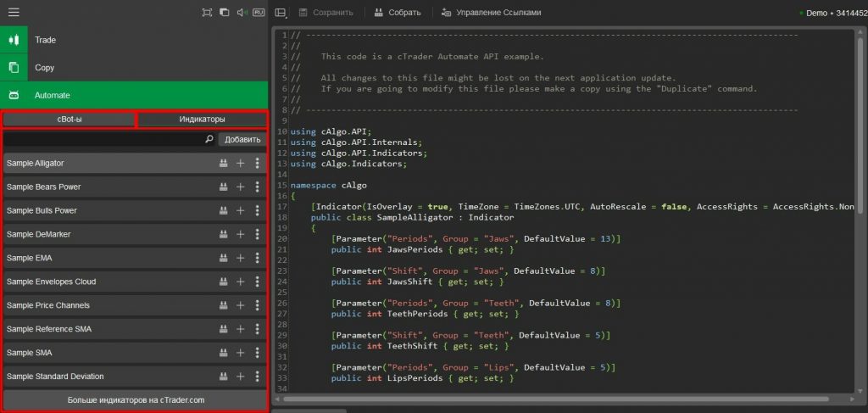Viewport: 868px width, 413px height.
Task: Mute sounds with the speaker icon
Action: pos(241,13)
